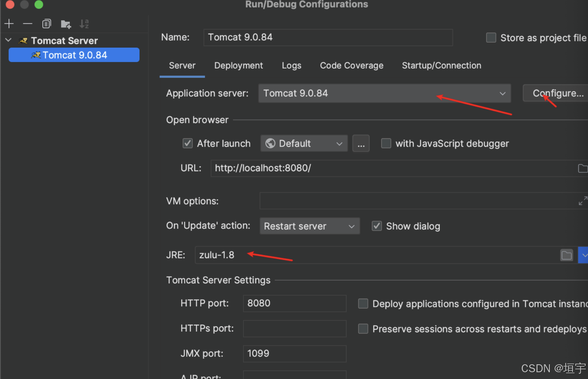Click into the HTTPs port field

coord(294,329)
